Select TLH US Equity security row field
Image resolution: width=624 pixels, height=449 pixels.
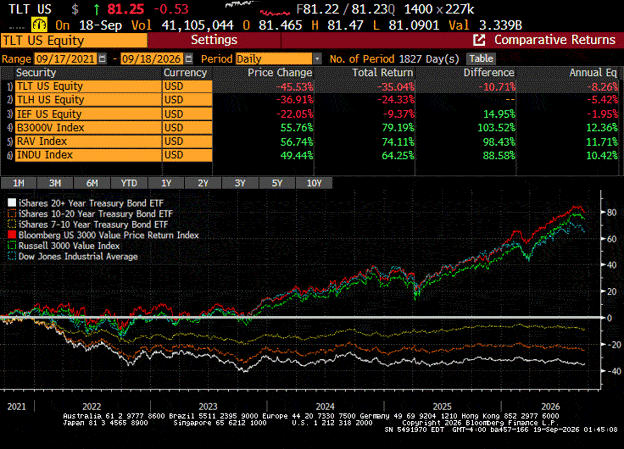click(x=88, y=100)
